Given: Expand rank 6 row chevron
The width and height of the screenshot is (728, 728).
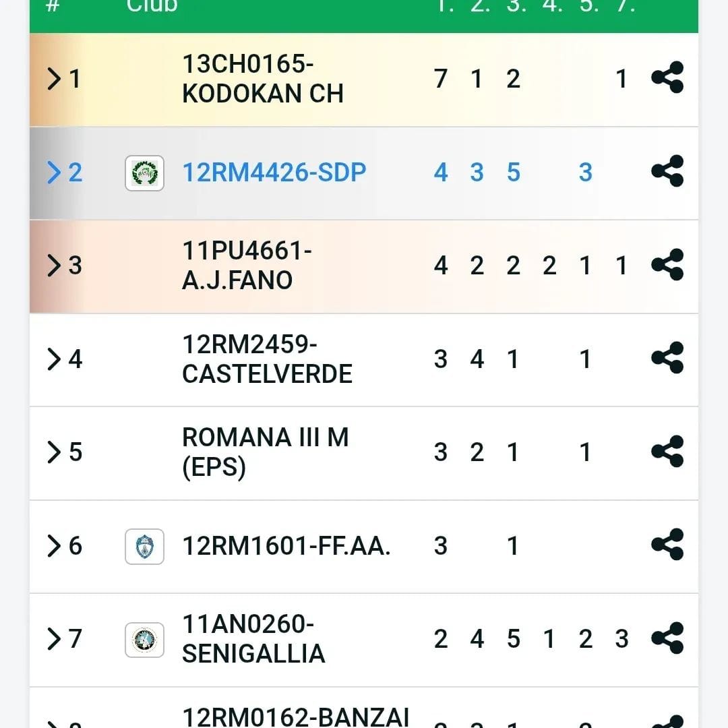Looking at the screenshot, I should point(54,545).
